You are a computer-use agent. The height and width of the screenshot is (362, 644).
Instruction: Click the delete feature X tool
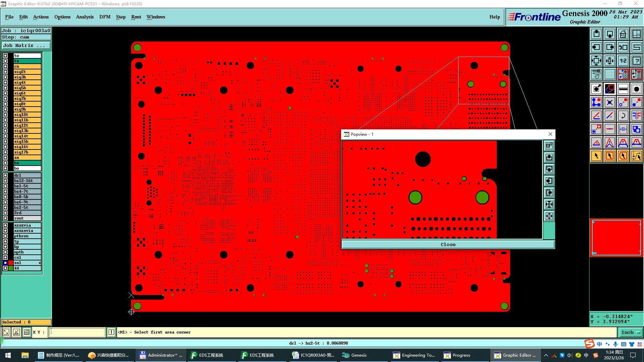click(609, 102)
